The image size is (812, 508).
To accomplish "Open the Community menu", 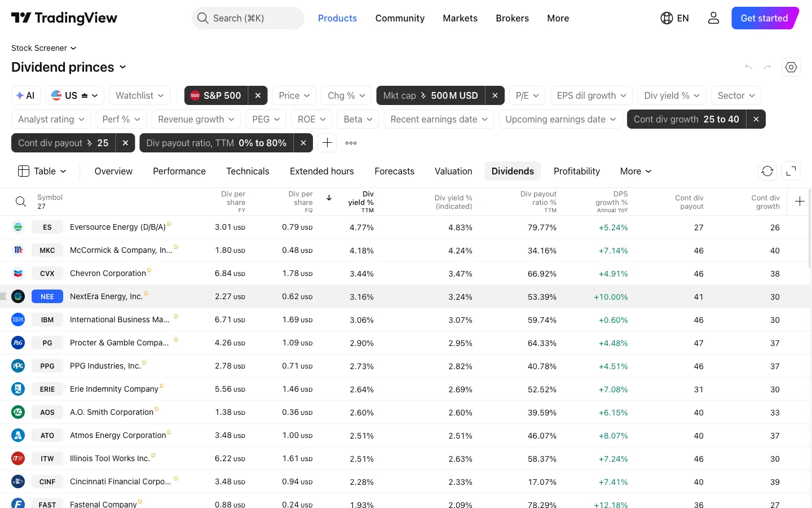I will 400,18.
